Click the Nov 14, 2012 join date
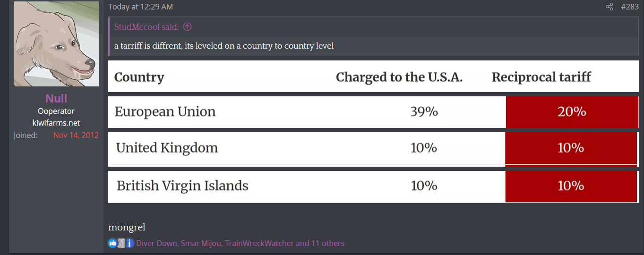 tap(76, 135)
